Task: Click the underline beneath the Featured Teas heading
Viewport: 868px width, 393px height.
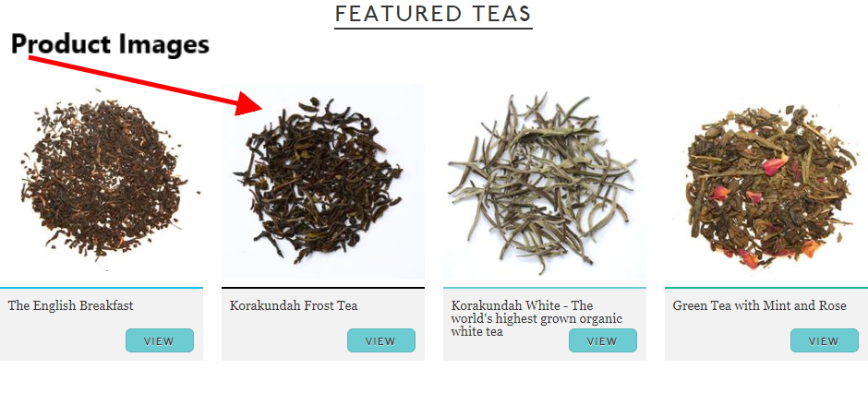Action: click(433, 28)
